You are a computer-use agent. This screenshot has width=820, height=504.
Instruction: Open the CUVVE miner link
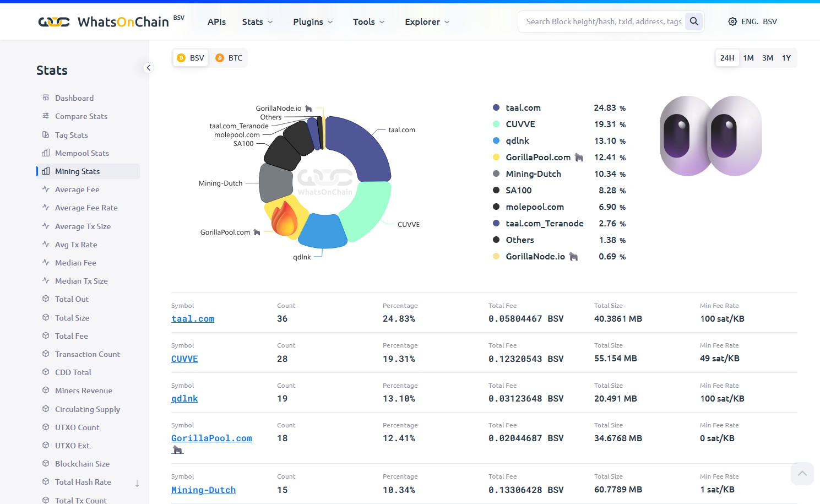(x=184, y=359)
